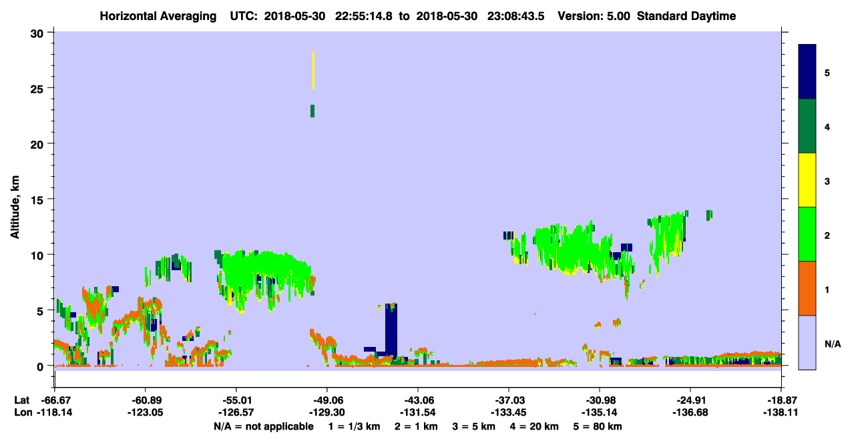868x445 pixels.
Task: Click the 'Lon' axis row label
Action: tap(23, 412)
